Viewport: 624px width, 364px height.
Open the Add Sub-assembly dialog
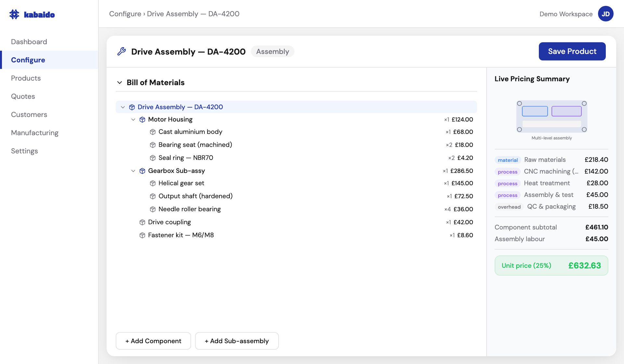pos(237,341)
